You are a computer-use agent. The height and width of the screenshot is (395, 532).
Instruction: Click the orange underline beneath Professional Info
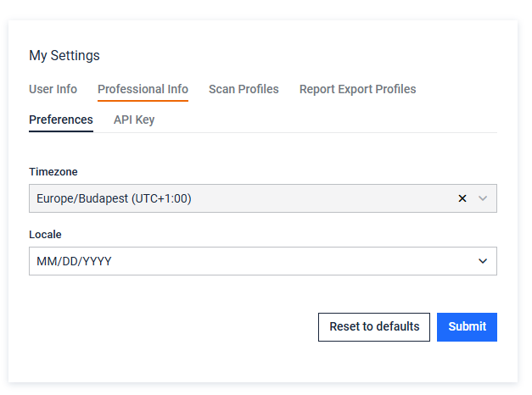[x=143, y=101]
